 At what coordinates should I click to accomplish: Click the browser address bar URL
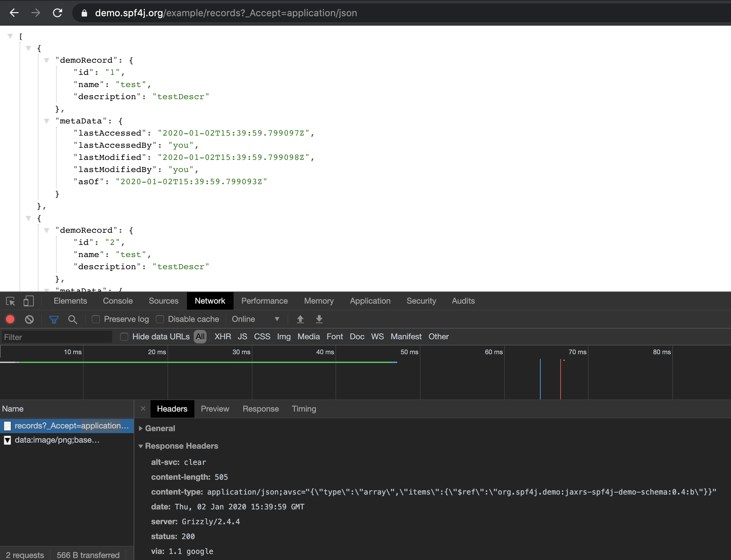pyautogui.click(x=226, y=13)
